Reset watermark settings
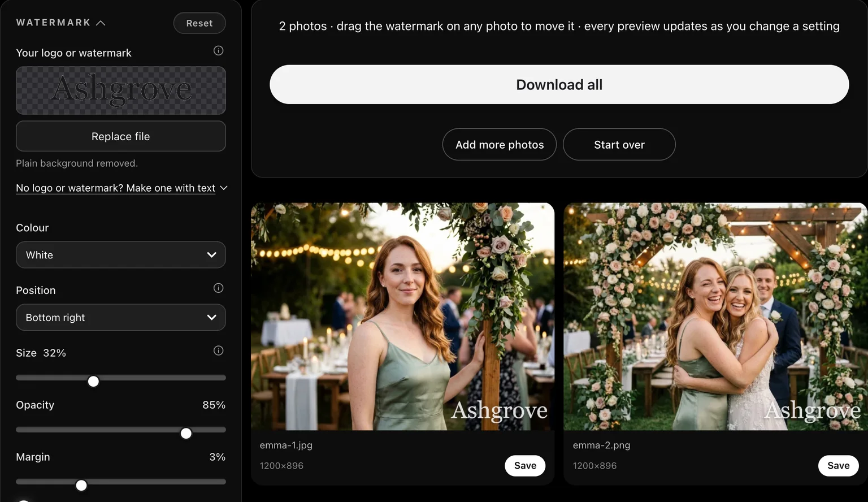 (199, 23)
